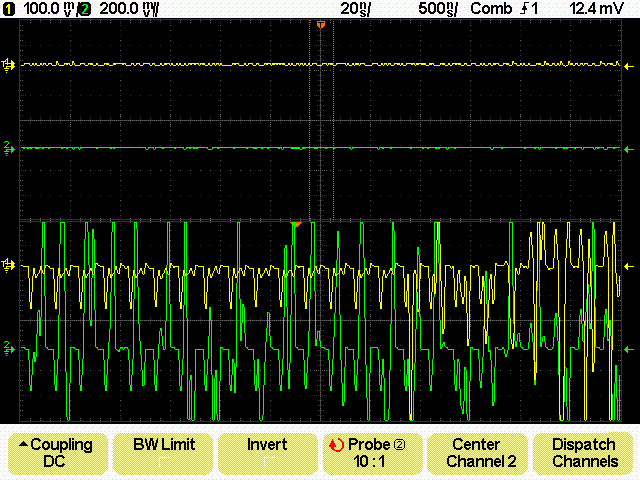Click the Dispatch Channels softkey
Image resolution: width=640 pixels, height=480 pixels.
pos(583,453)
